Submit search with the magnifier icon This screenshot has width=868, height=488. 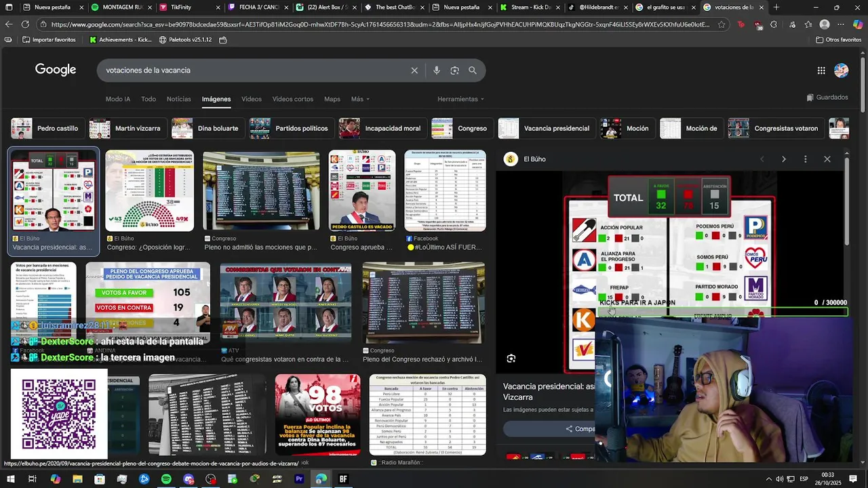pyautogui.click(x=473, y=70)
